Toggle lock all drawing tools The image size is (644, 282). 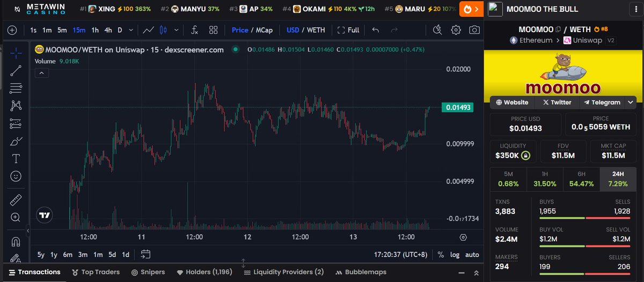(16, 258)
